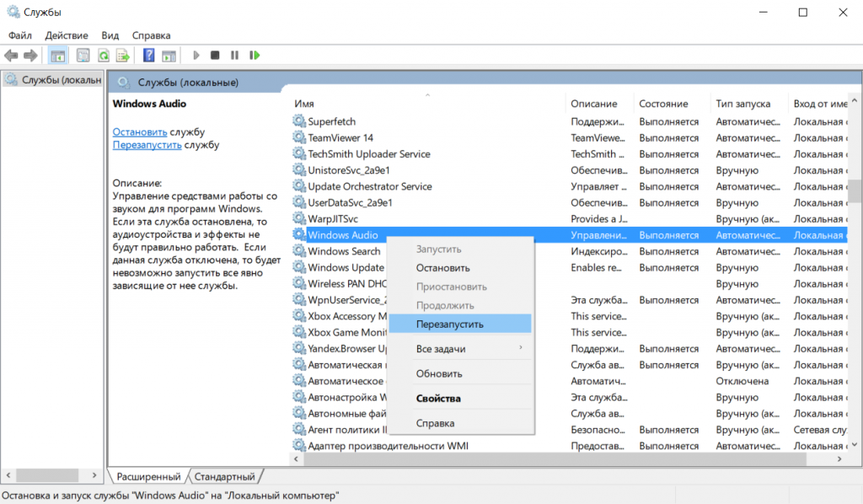Click the Properties toolbar icon

83,56
